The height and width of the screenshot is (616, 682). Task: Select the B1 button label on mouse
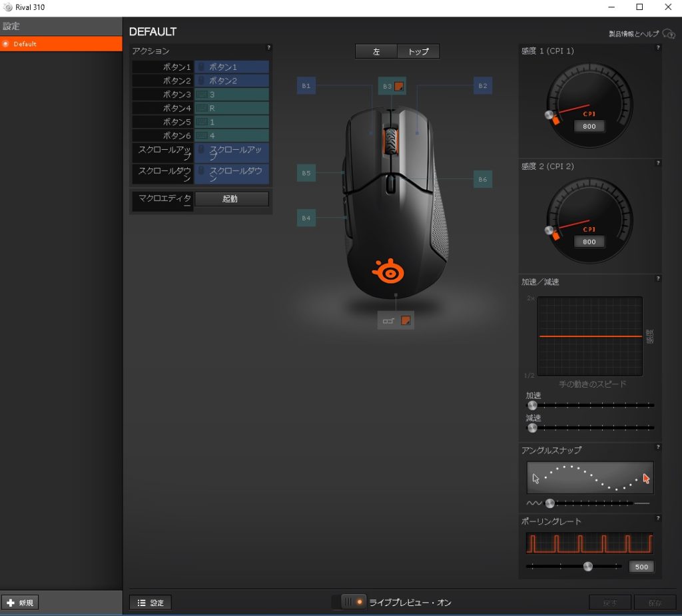click(306, 86)
